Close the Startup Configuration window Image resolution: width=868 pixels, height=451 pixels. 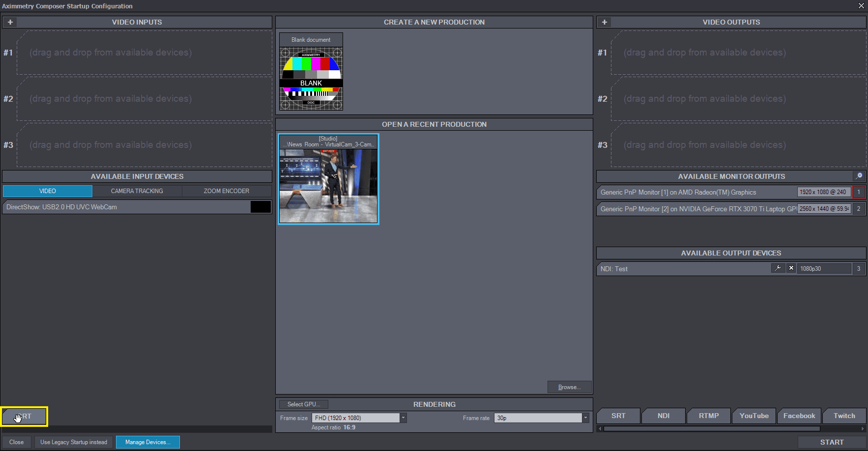[x=861, y=6]
